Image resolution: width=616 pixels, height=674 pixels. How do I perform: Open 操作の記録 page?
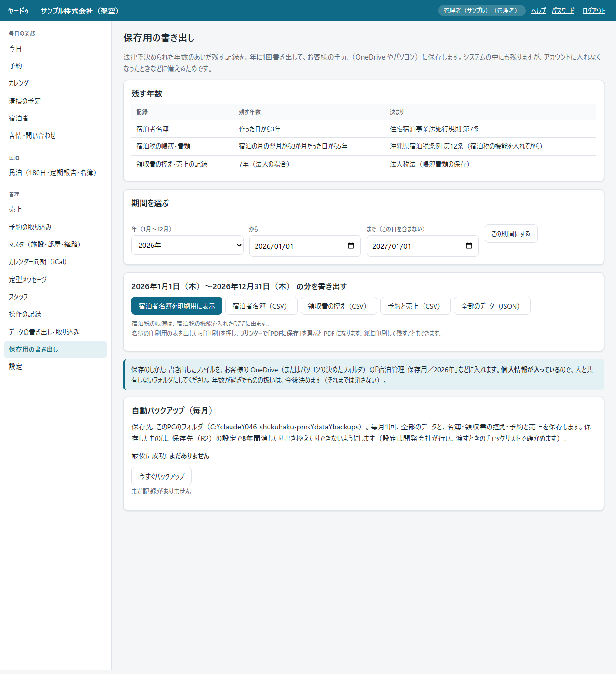click(55, 314)
